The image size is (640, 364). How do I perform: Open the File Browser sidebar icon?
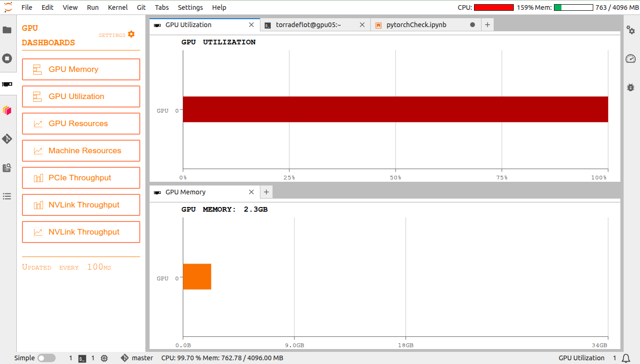(x=7, y=30)
